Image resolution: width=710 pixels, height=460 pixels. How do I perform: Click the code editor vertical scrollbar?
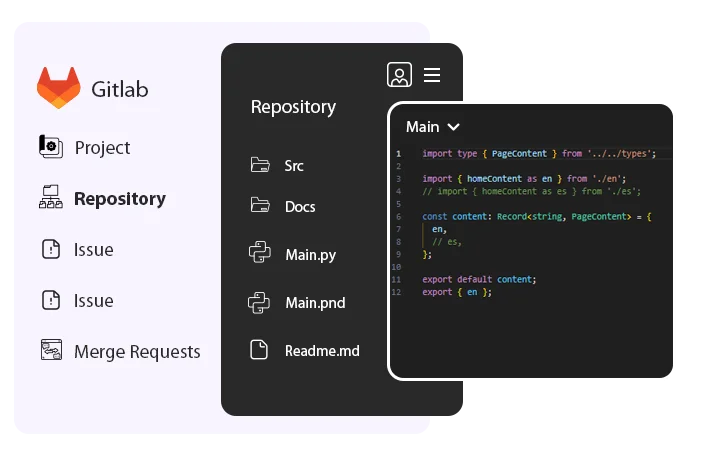click(678, 240)
